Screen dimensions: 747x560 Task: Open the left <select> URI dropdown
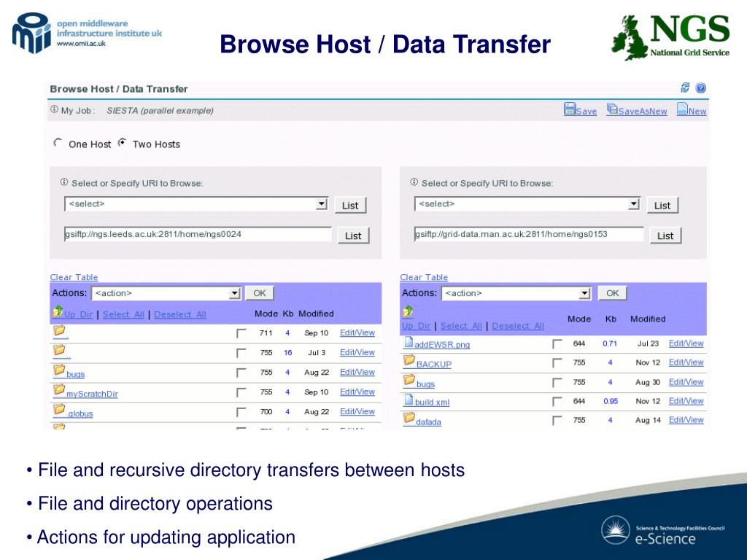[196, 204]
